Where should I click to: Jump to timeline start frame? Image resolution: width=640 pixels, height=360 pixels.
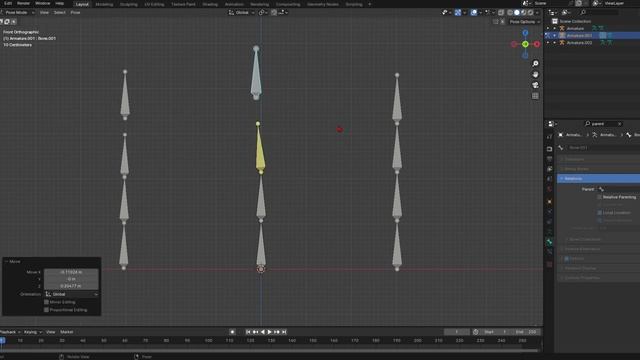coord(248,332)
